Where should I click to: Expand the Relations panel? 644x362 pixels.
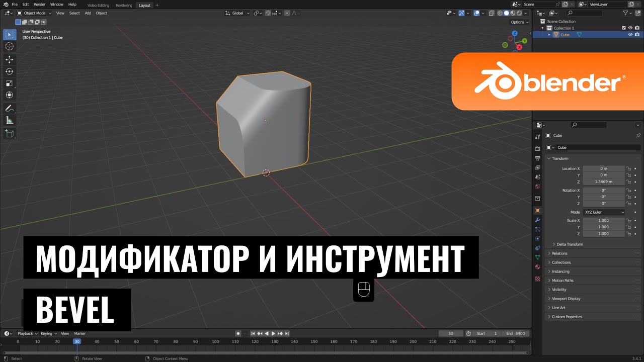click(x=559, y=253)
